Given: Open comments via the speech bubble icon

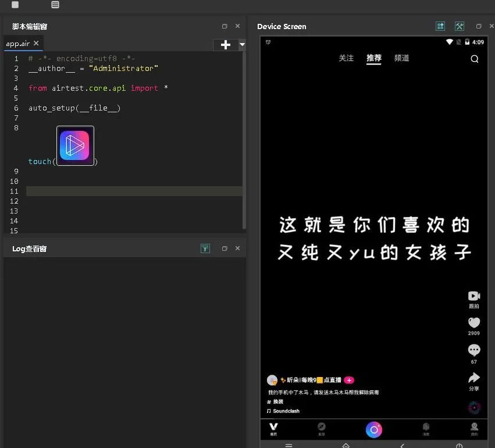Looking at the screenshot, I should click(474, 350).
